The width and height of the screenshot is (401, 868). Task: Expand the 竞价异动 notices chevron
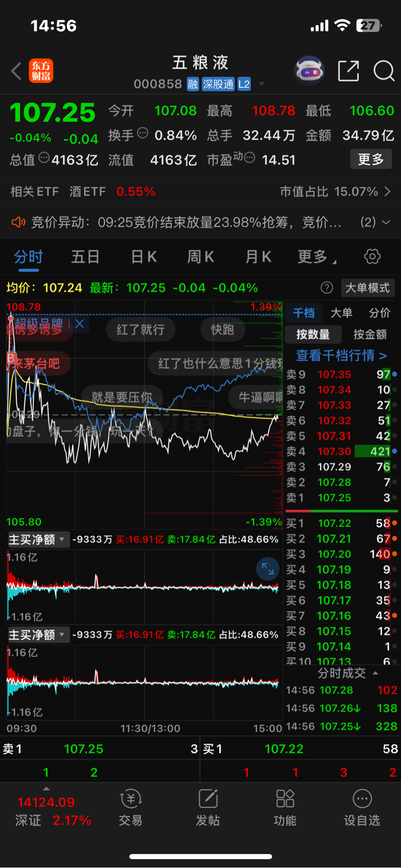pos(386,222)
